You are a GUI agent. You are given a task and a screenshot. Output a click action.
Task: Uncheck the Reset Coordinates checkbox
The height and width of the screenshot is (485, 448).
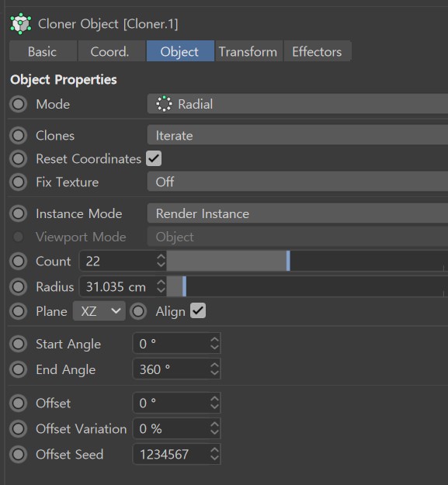point(154,158)
